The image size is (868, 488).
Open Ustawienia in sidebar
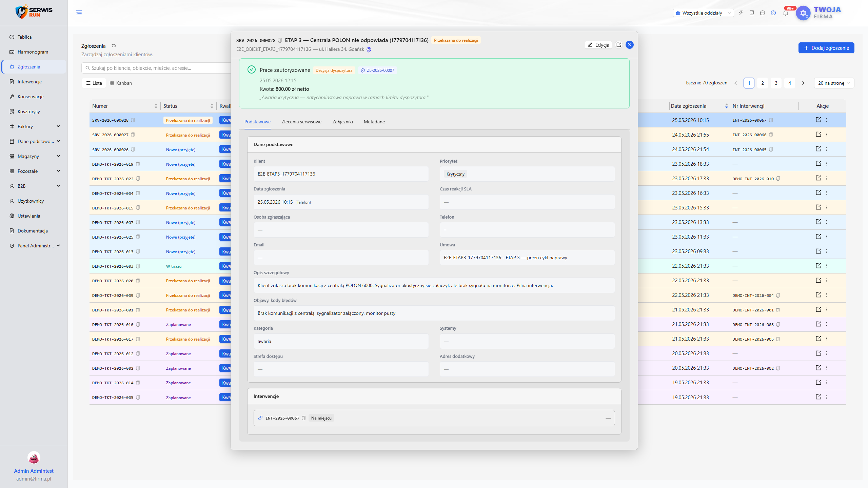tap(34, 216)
